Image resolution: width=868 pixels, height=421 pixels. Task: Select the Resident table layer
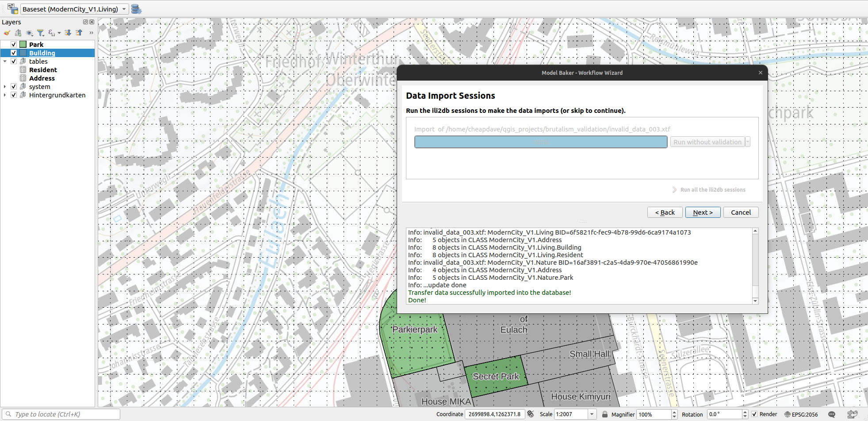43,70
